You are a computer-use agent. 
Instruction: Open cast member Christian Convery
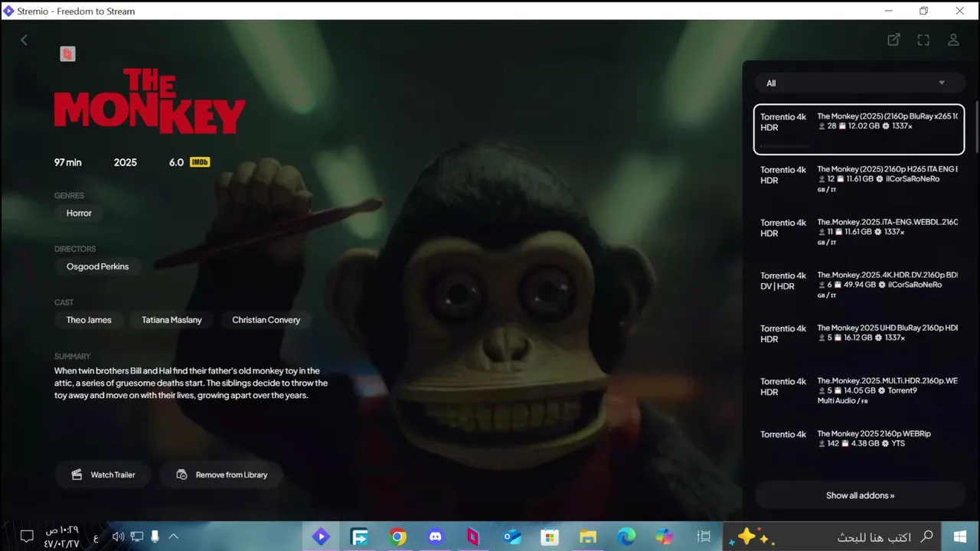coord(266,320)
